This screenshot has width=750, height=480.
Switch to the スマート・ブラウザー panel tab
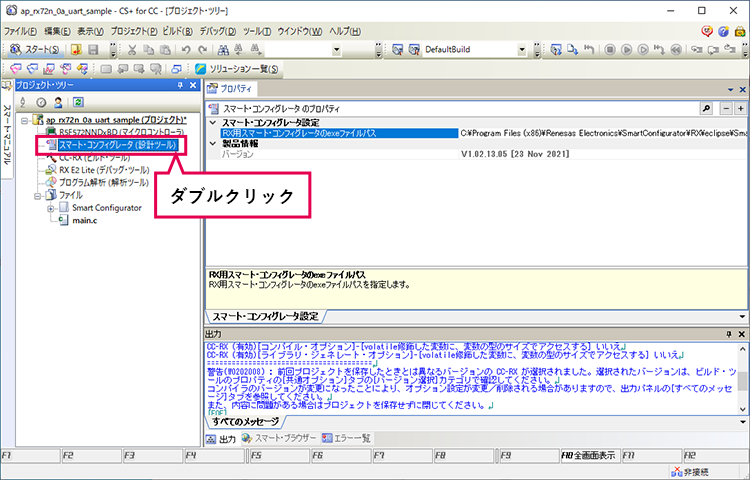[280, 438]
